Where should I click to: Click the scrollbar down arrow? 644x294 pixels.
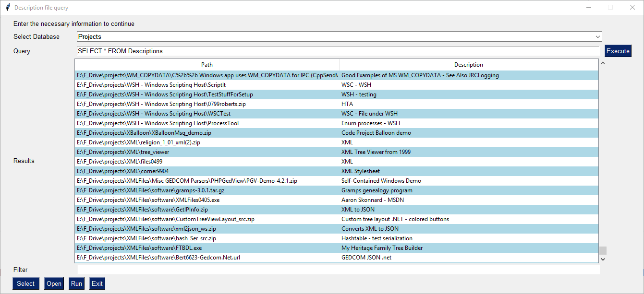point(603,259)
